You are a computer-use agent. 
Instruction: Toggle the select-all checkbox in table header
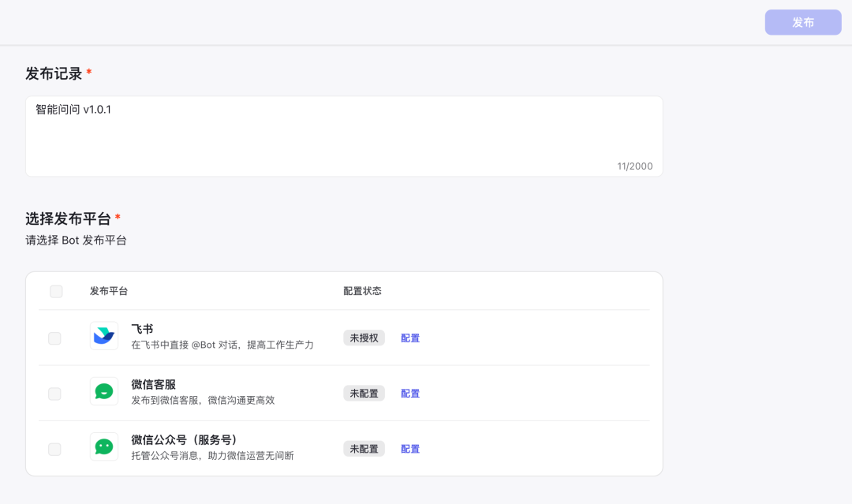click(56, 291)
